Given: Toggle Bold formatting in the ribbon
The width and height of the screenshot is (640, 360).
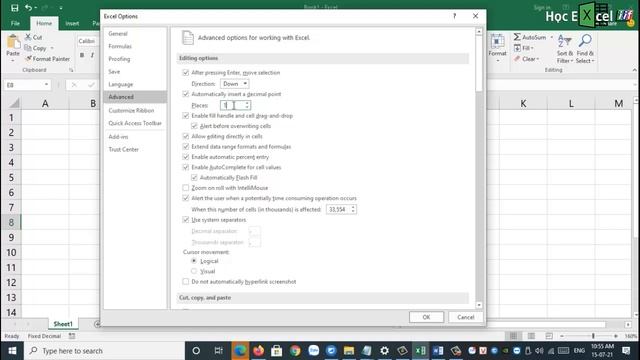Looking at the screenshot, I should [82, 55].
